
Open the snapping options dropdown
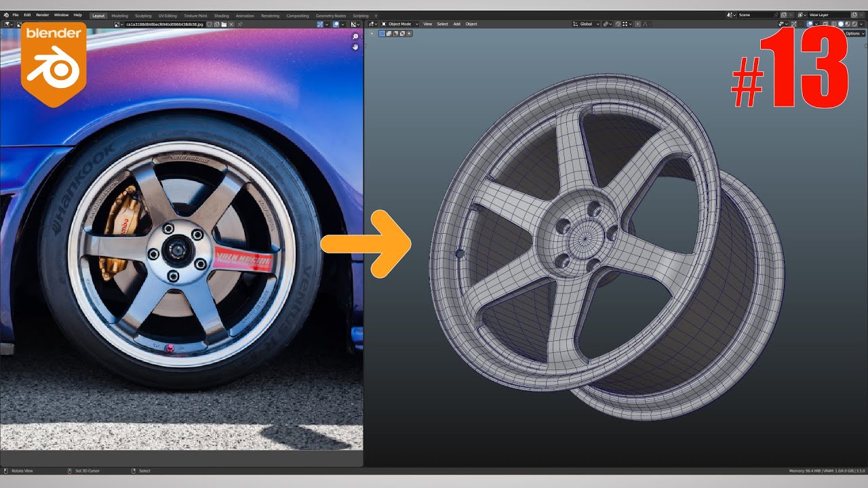click(627, 24)
